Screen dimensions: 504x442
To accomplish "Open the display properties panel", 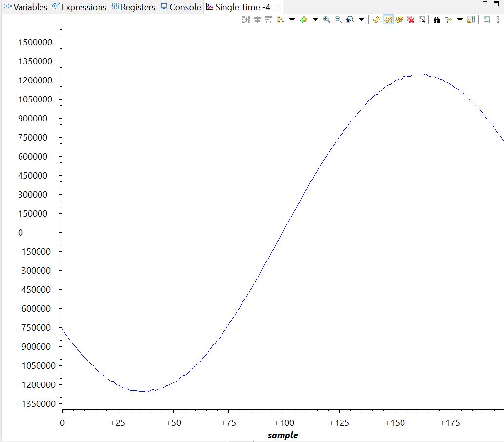I will 486,20.
